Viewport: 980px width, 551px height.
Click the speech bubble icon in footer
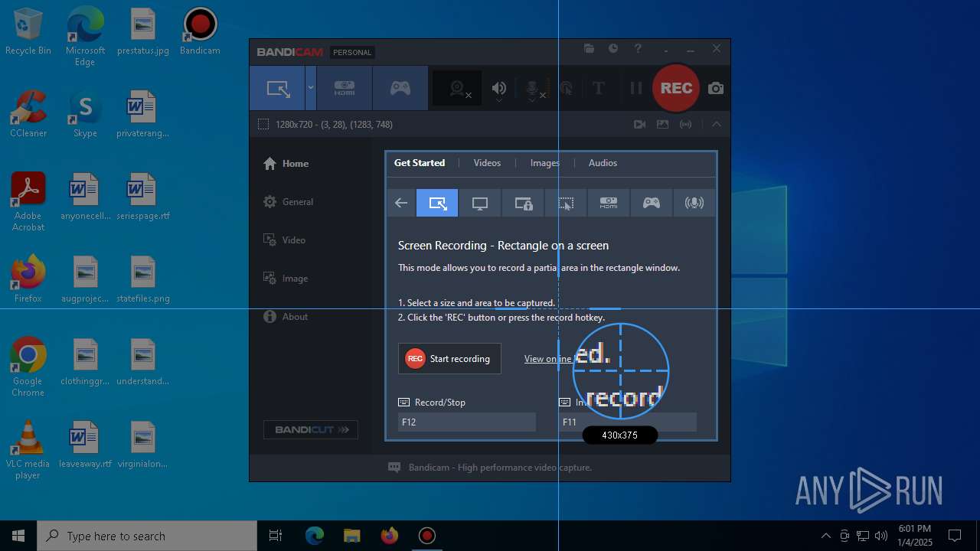(394, 467)
